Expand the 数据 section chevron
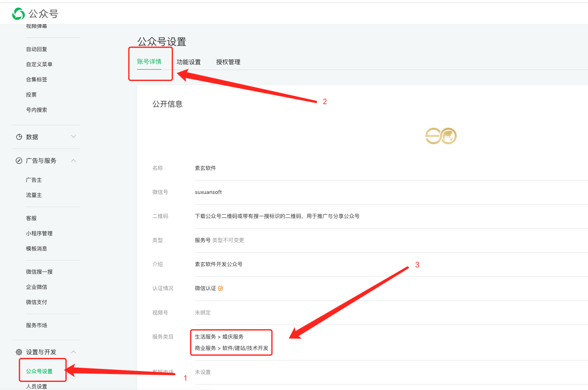Viewport: 588px width, 390px height. coord(73,137)
